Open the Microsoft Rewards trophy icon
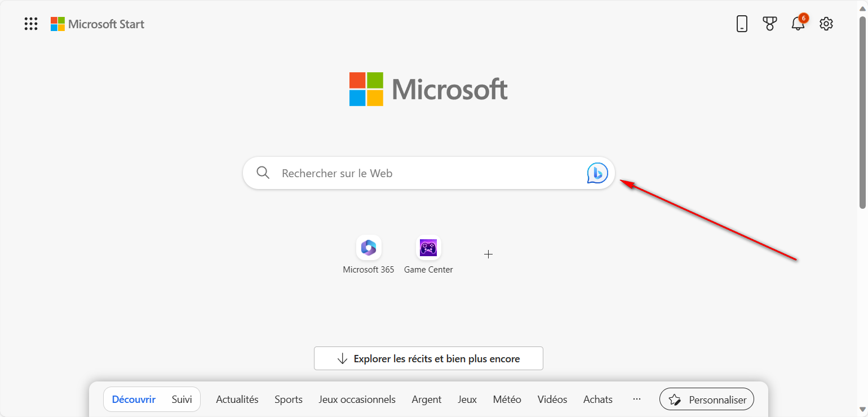 click(770, 23)
